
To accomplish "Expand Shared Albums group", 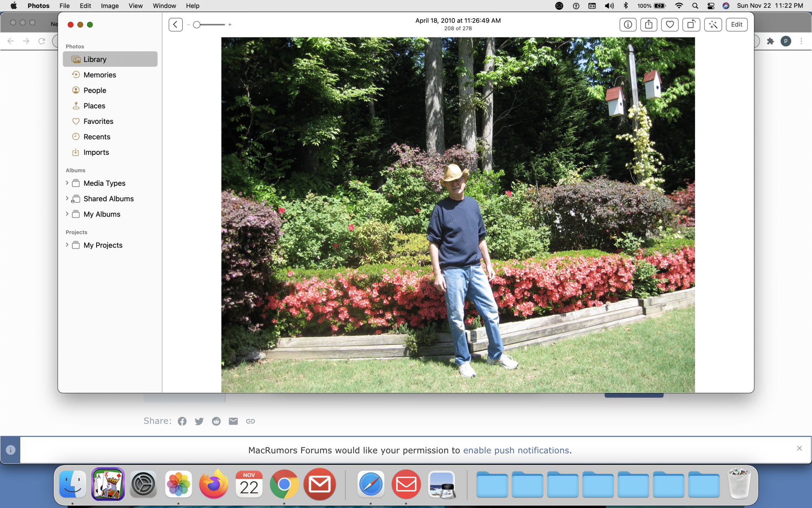I will tap(67, 199).
